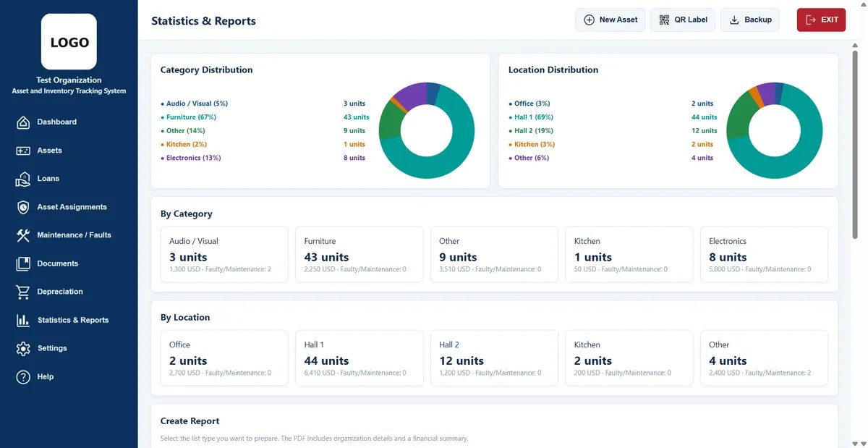Select the Kitchen location card
Viewport: 868px width, 448px height.
(x=629, y=358)
